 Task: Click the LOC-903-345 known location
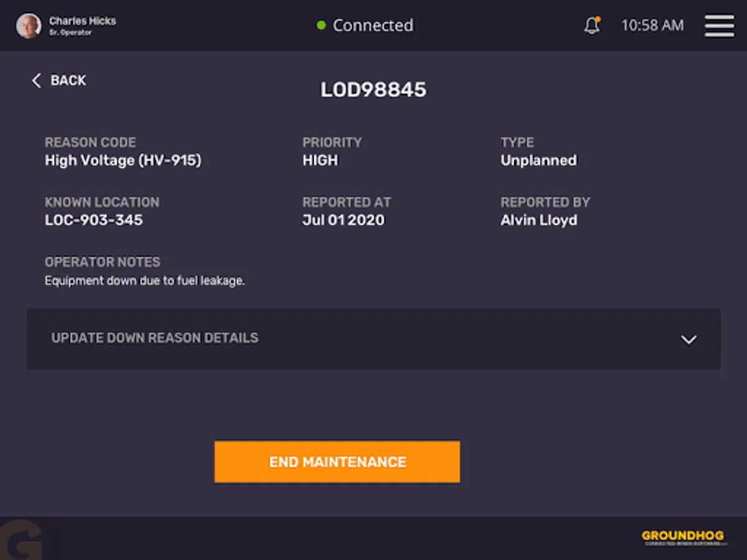(93, 220)
